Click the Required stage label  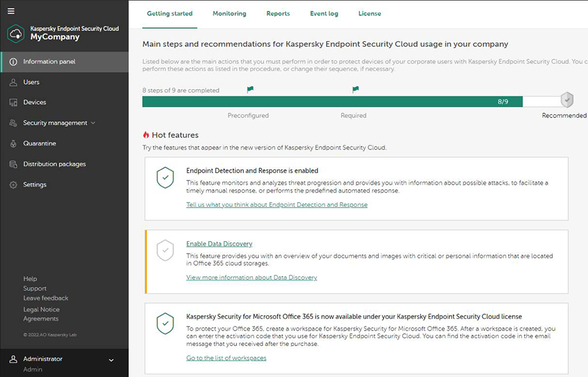click(354, 116)
